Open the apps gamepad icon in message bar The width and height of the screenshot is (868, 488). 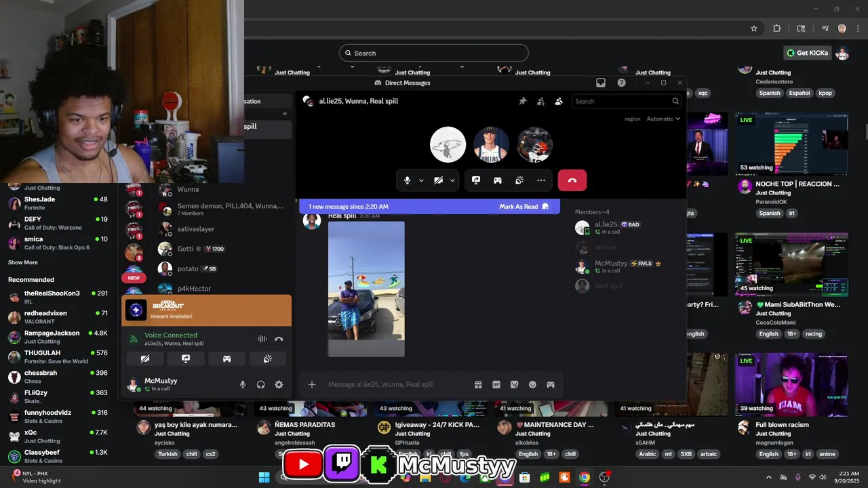pos(551,384)
